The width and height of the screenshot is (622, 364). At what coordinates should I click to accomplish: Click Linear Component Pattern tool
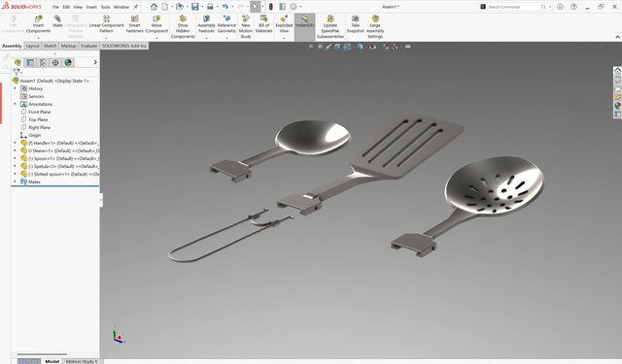click(x=106, y=24)
